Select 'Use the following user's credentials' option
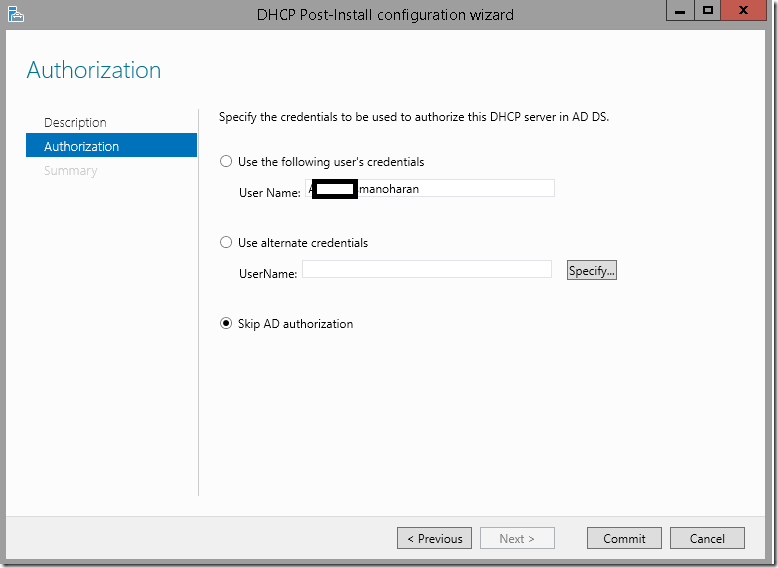The image size is (778, 568). point(226,161)
